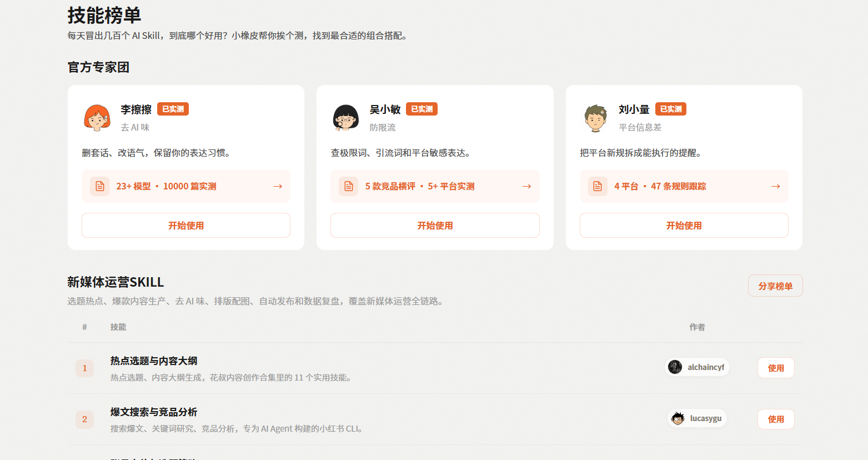Click 已实测 badge next to 刘小量
Image resolution: width=868 pixels, height=460 pixels.
pyautogui.click(x=671, y=109)
